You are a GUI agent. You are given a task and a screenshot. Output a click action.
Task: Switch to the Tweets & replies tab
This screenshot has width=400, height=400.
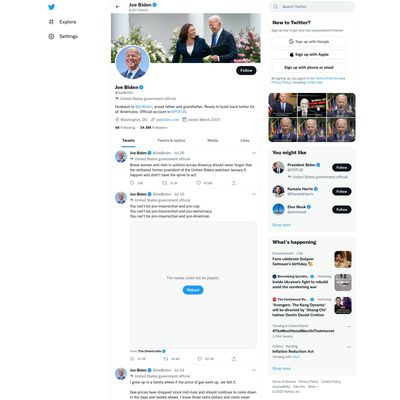(171, 140)
